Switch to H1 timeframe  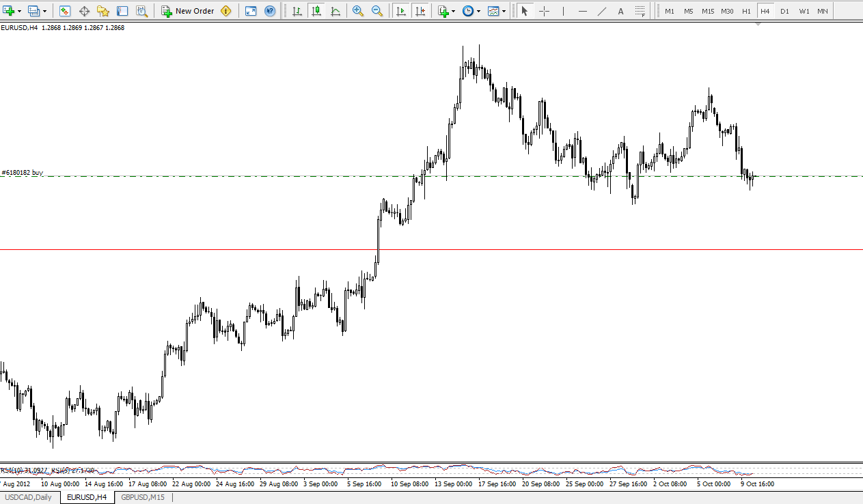click(x=746, y=11)
